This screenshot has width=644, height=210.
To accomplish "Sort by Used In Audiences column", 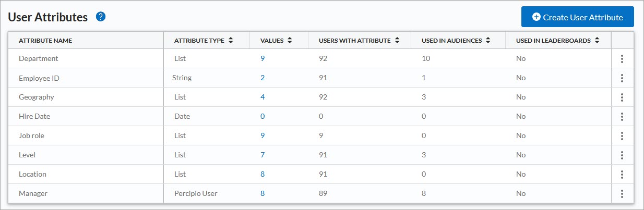I will tap(488, 41).
